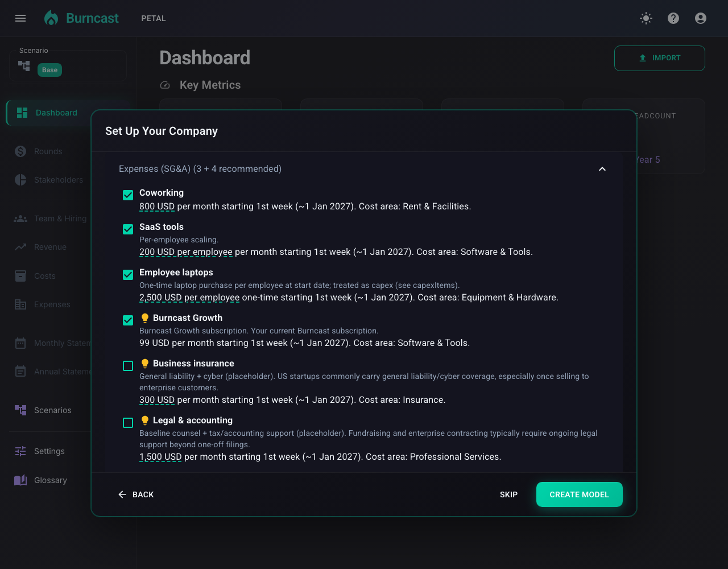
Task: Open Settings in the sidebar
Action: click(49, 451)
